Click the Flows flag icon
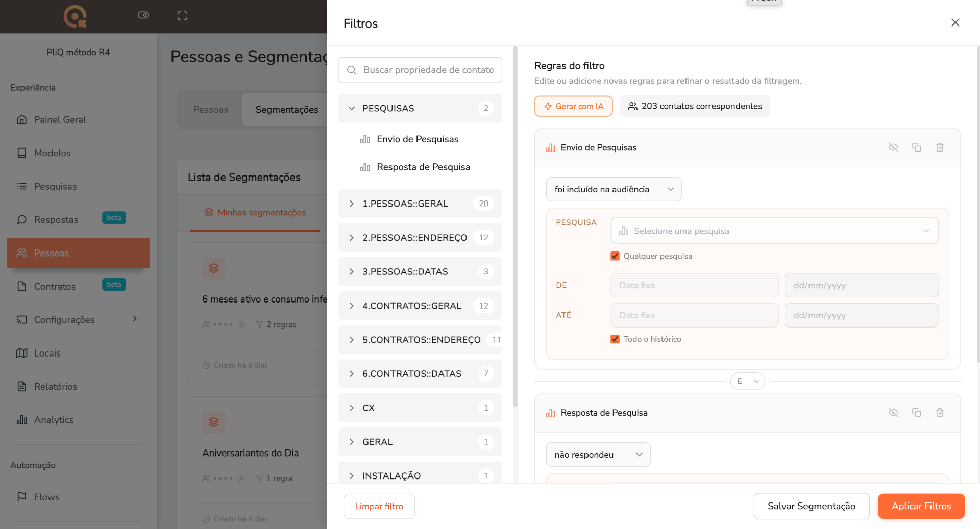This screenshot has height=529, width=980. tap(21, 497)
